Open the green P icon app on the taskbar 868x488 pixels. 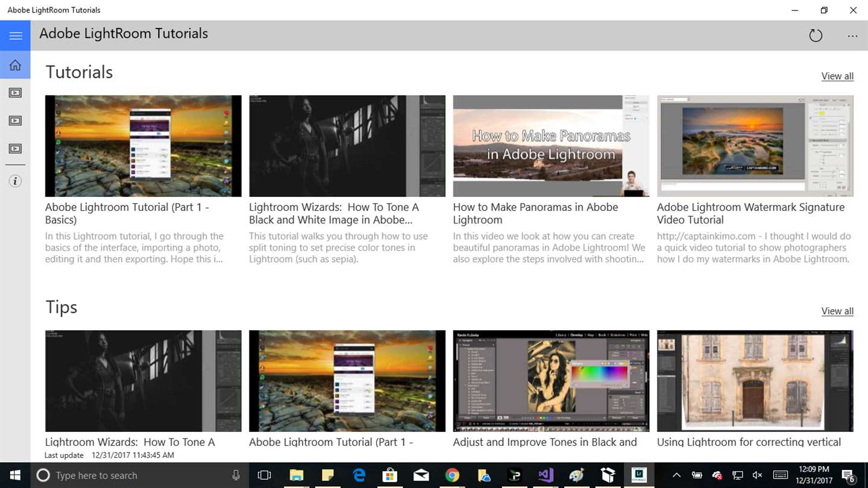(515, 475)
